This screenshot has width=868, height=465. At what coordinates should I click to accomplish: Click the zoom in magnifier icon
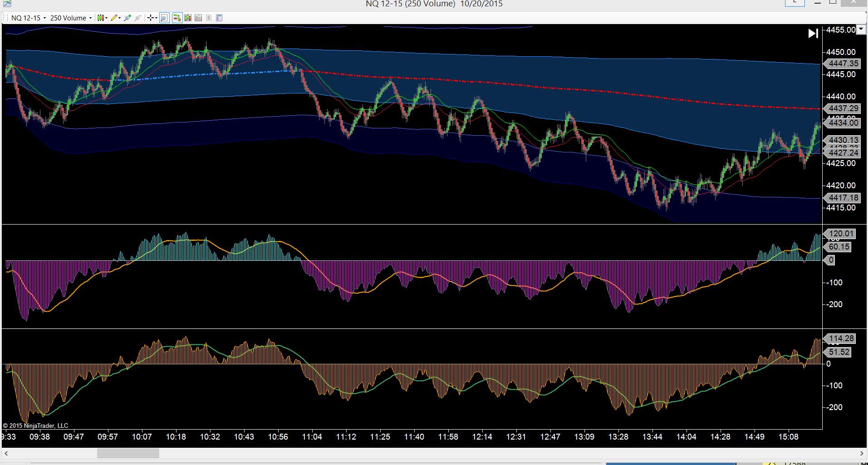(x=128, y=18)
